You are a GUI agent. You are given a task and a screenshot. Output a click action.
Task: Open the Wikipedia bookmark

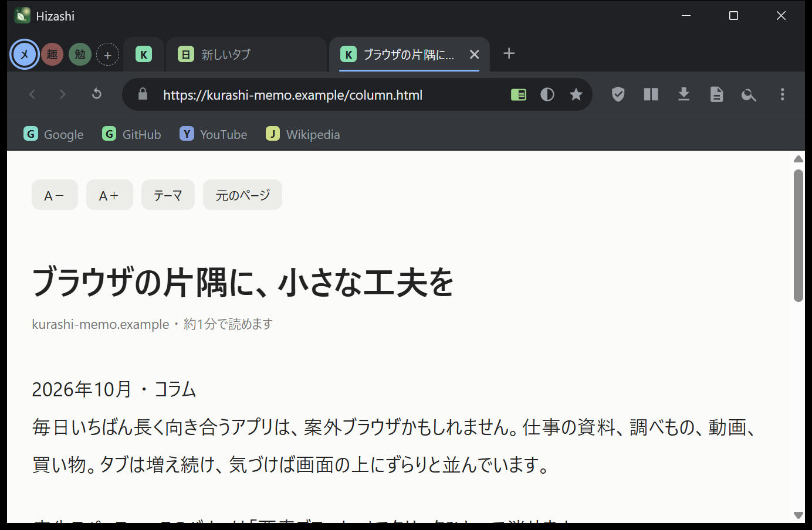click(303, 134)
